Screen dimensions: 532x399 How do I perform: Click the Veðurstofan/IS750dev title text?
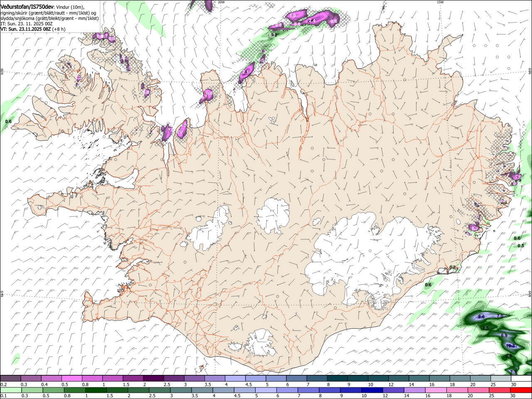[27, 7]
